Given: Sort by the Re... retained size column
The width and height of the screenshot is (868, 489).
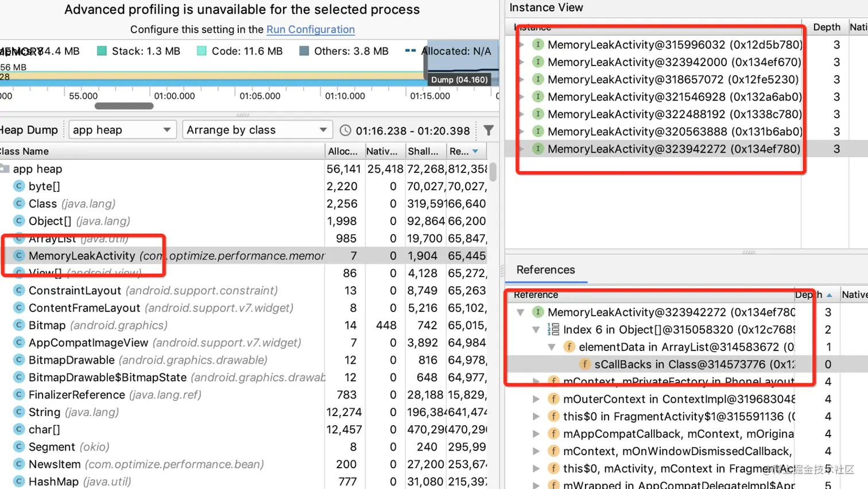Looking at the screenshot, I should pos(465,151).
